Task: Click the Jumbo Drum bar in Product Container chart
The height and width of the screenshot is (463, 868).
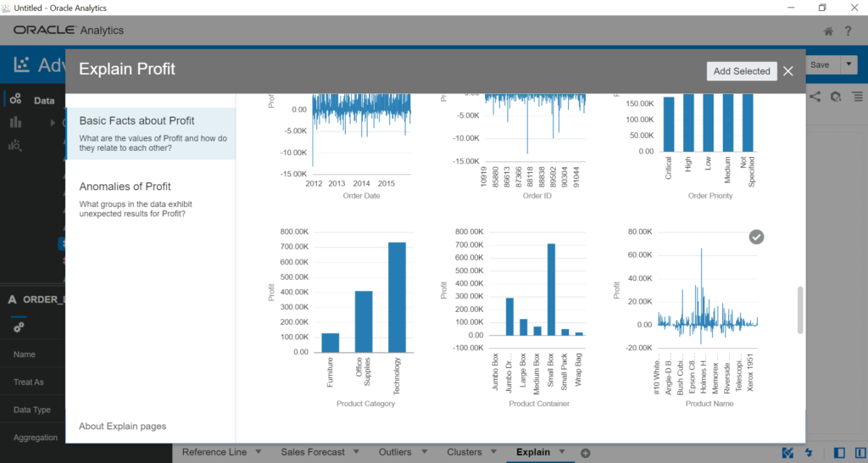Action: coord(509,316)
